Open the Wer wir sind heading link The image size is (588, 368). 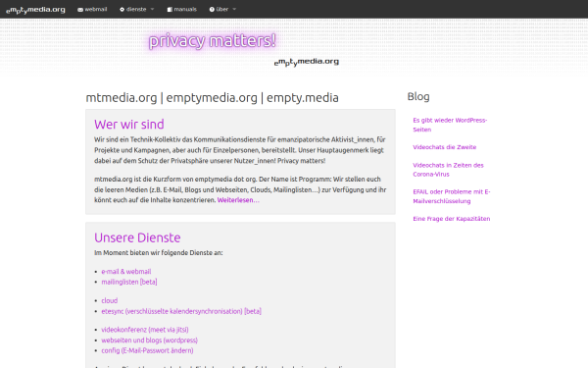[129, 125]
